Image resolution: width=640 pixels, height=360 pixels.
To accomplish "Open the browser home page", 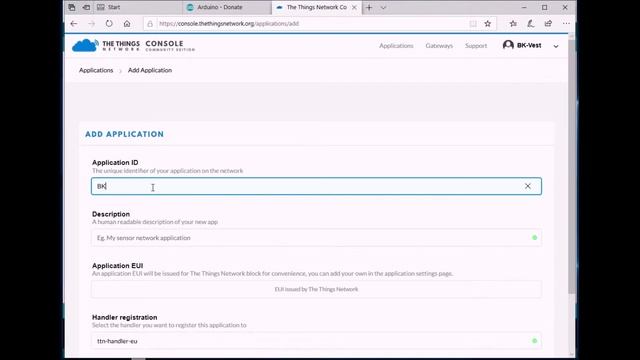I will (x=127, y=24).
